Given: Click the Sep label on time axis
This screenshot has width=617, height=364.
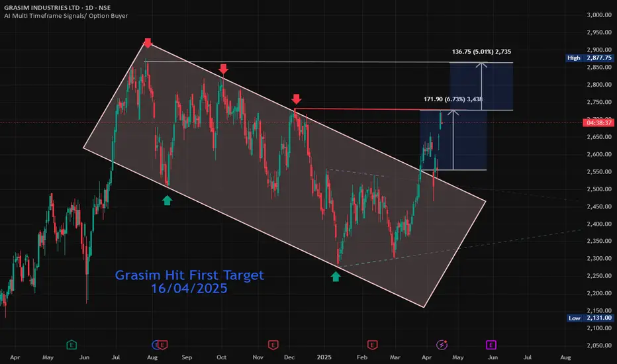Looking at the screenshot, I should coord(187,357).
